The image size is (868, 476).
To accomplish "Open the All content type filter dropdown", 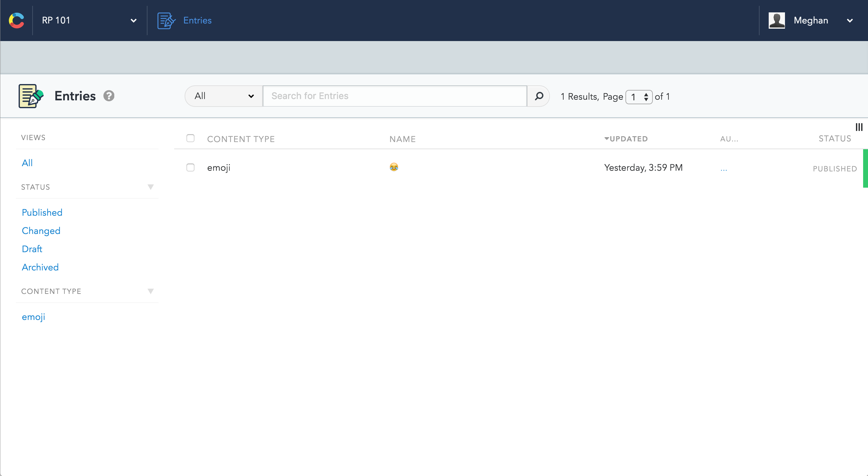I will (x=224, y=96).
